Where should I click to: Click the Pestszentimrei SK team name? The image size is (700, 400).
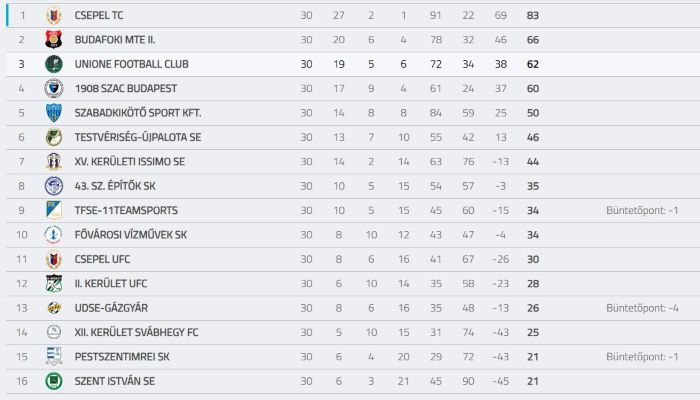(x=122, y=357)
